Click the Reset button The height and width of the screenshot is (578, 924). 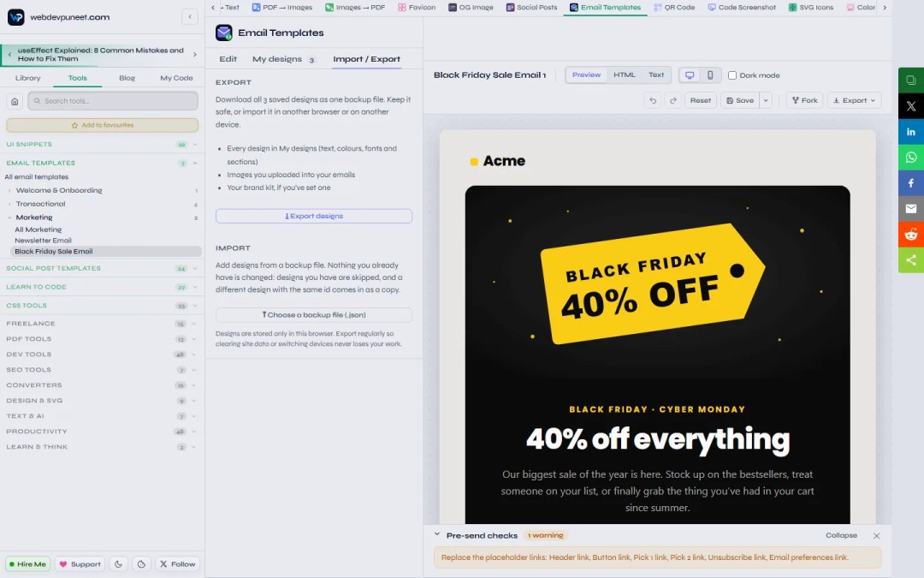[701, 100]
